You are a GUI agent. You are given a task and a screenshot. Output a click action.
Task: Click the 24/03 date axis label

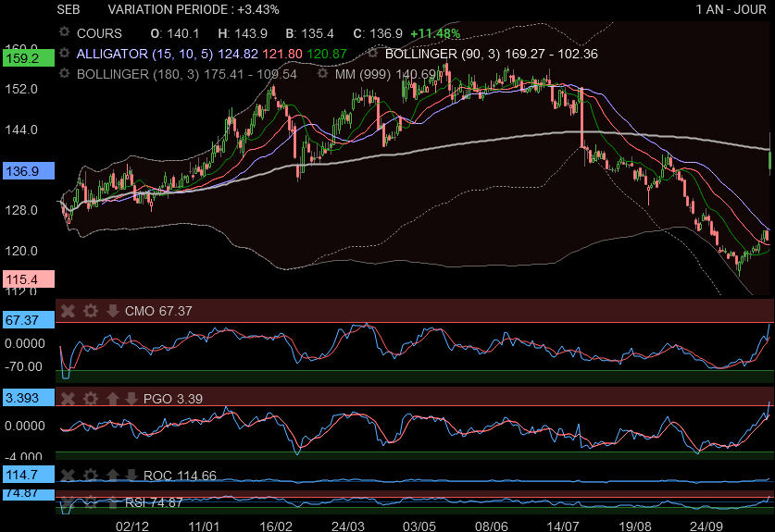click(347, 526)
